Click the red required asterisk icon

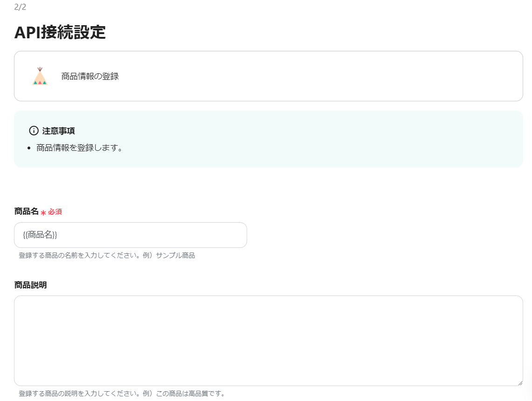pos(44,211)
